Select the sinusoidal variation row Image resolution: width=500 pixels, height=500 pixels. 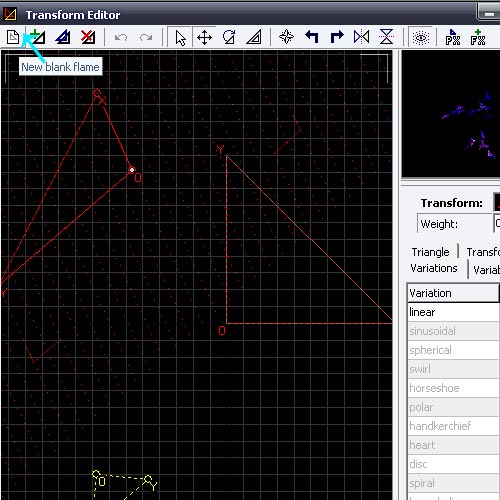[x=453, y=331]
